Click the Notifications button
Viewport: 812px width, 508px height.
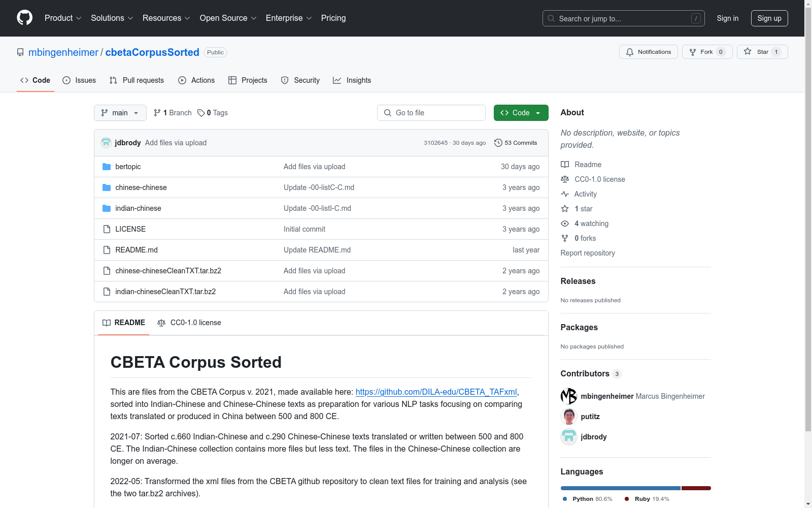point(649,52)
